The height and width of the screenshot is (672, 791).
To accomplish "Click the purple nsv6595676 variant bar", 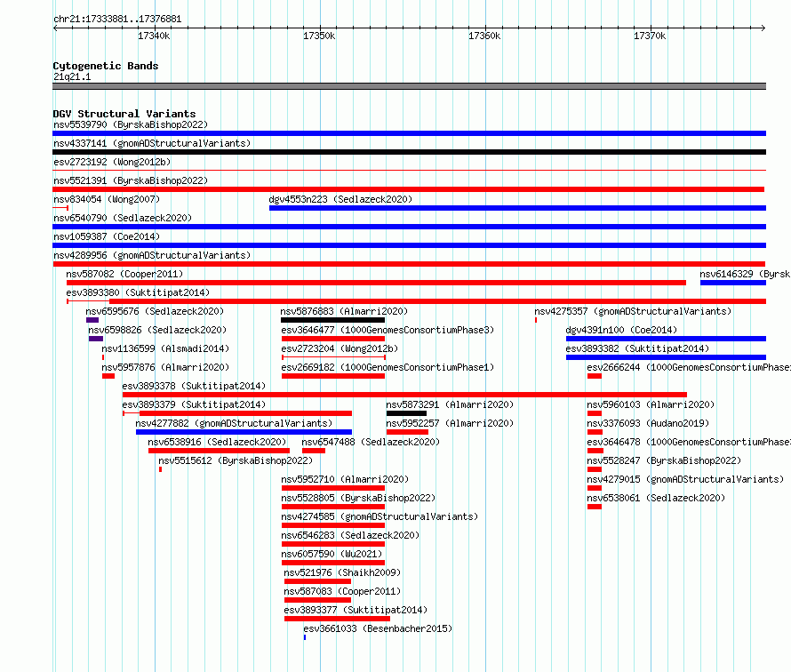I will [x=92, y=320].
